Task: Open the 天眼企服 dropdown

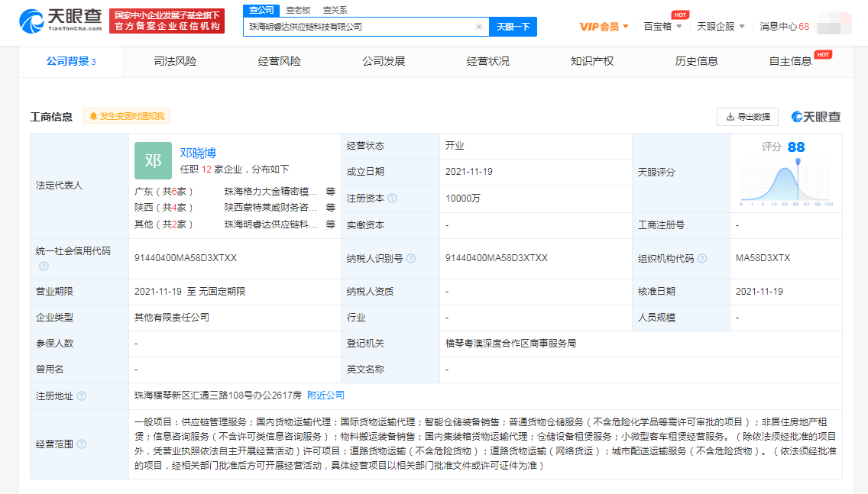Action: (717, 26)
